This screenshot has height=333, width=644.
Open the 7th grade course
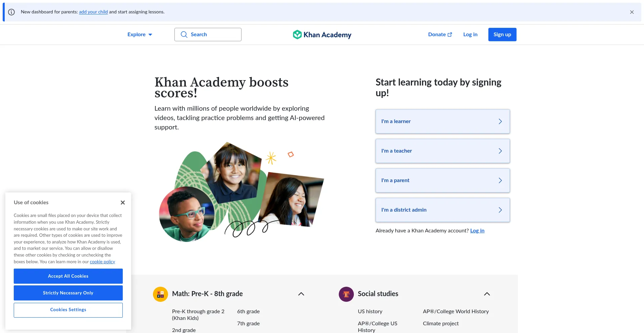(x=248, y=324)
